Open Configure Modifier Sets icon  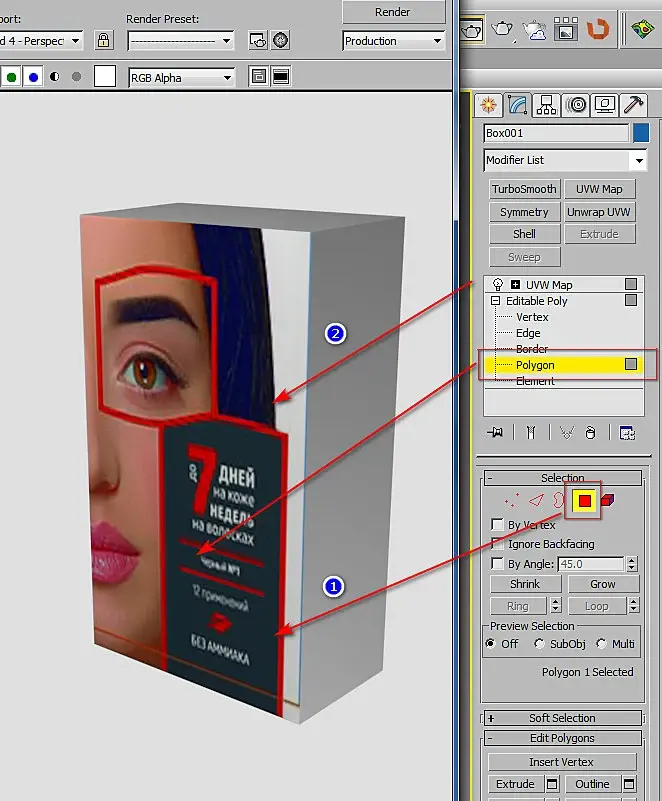[628, 433]
